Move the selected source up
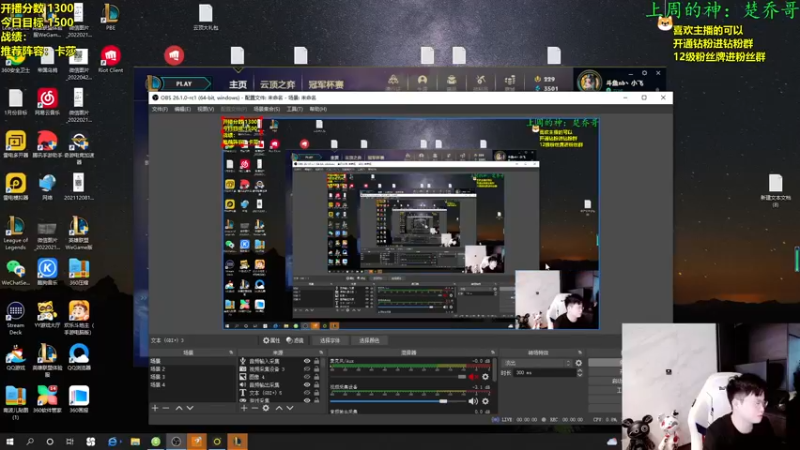This screenshot has height=450, width=800. (279, 408)
